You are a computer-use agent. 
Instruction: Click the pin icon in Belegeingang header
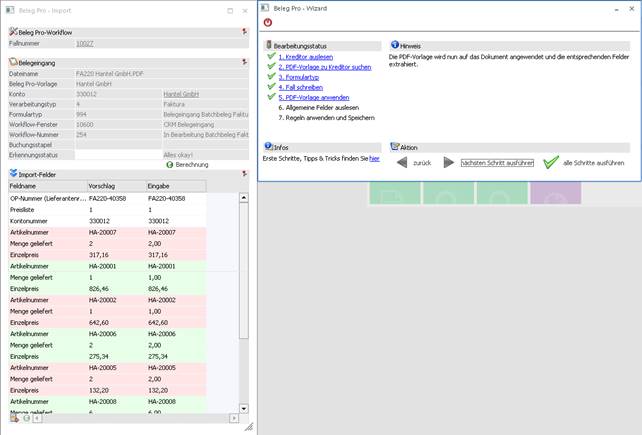(x=246, y=62)
